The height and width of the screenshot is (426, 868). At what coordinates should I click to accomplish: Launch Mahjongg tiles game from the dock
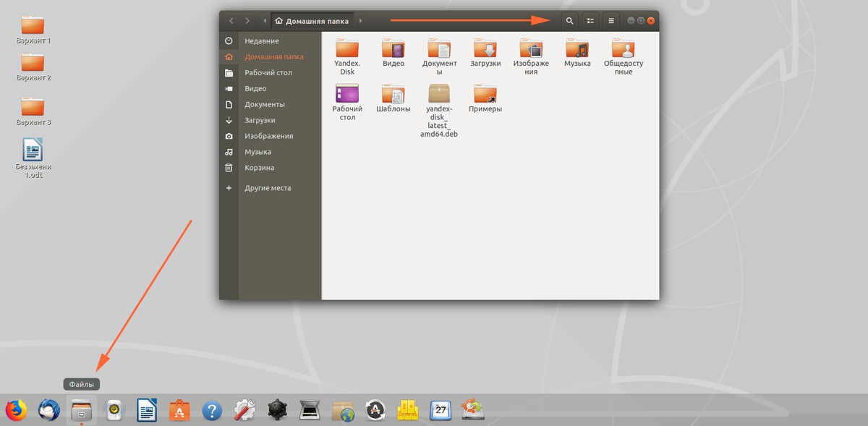click(407, 410)
